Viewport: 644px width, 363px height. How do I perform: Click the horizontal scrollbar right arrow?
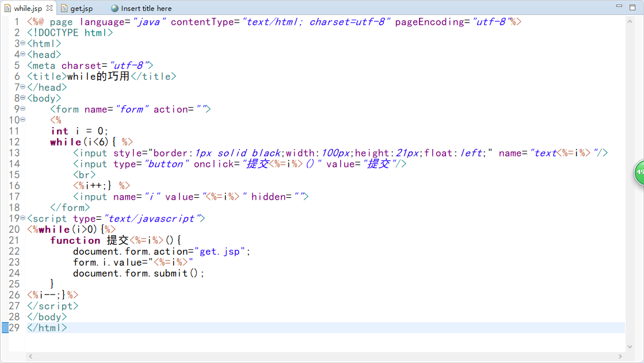click(620, 357)
